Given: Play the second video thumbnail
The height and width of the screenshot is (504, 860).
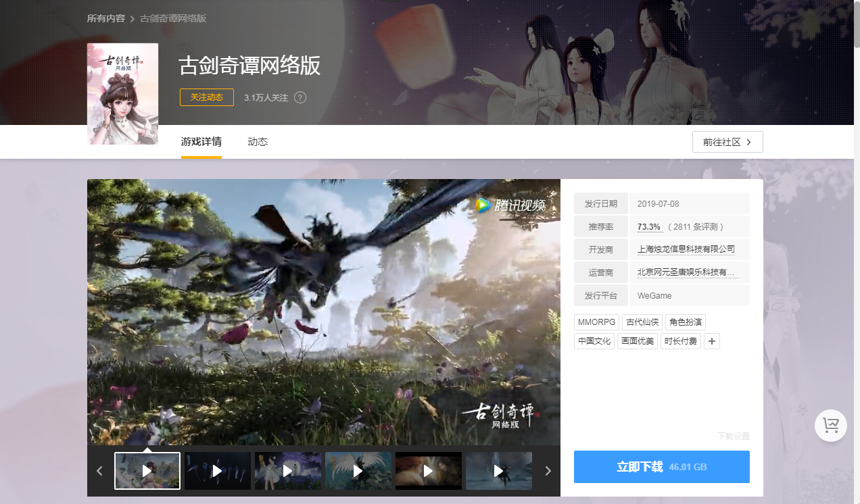Looking at the screenshot, I should pyautogui.click(x=218, y=470).
